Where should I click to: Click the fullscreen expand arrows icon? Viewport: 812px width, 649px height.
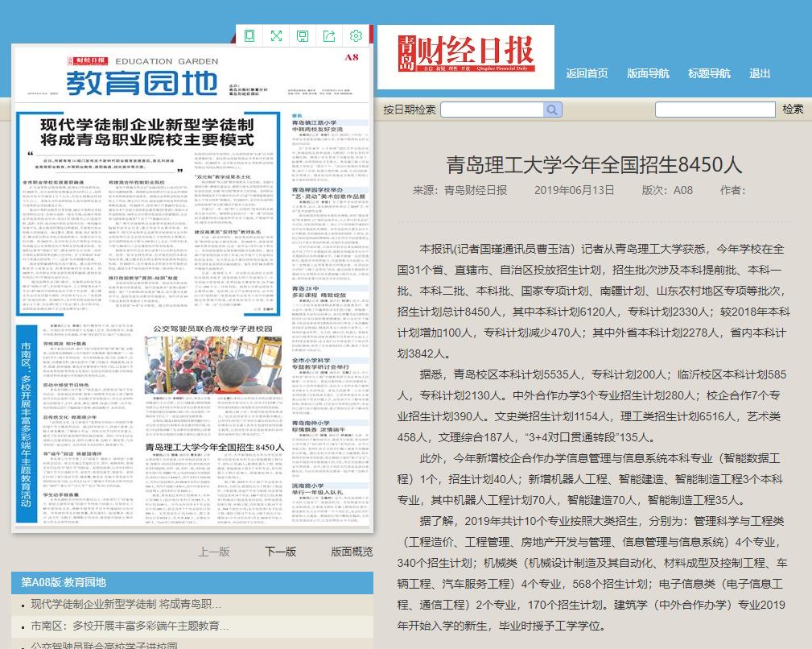(x=276, y=35)
